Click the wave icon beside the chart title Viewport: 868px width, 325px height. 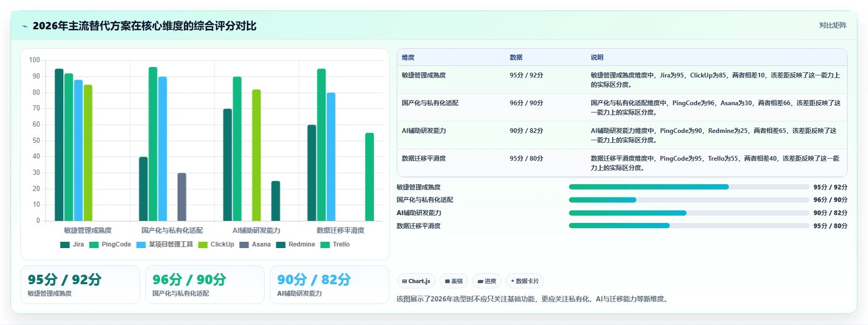coord(25,26)
